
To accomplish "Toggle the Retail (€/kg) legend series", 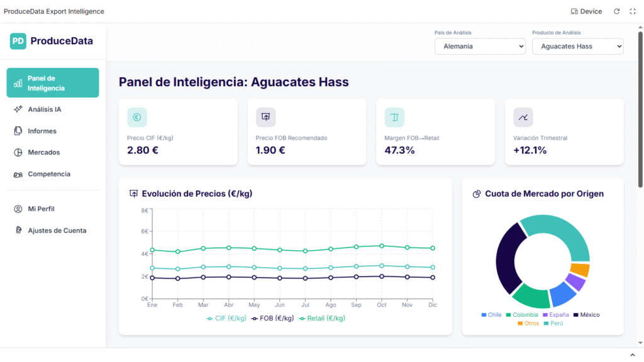I will pos(321,318).
